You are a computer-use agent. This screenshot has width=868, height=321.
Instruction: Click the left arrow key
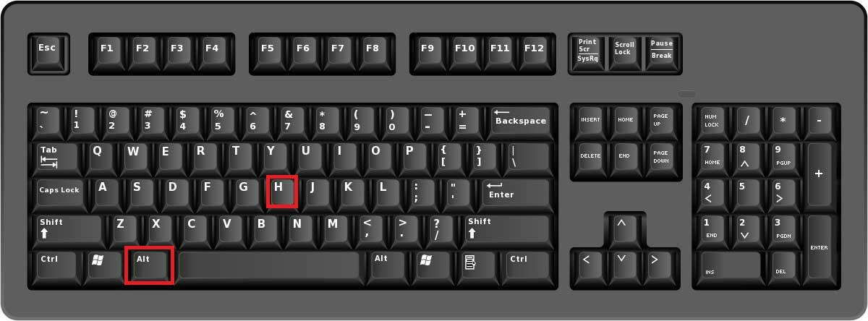(586, 264)
